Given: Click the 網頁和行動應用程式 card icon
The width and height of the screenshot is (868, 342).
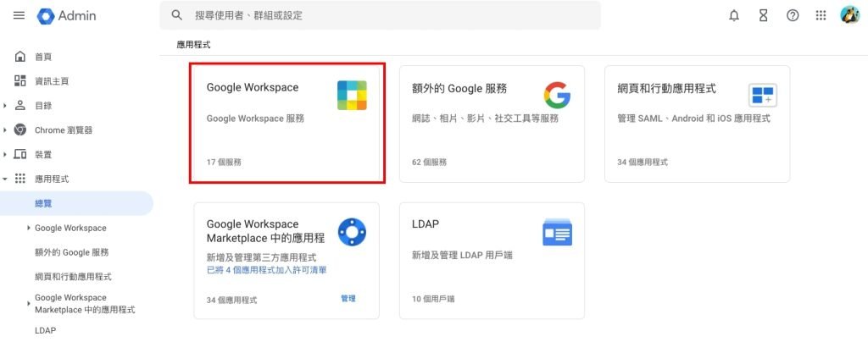Looking at the screenshot, I should (x=762, y=95).
